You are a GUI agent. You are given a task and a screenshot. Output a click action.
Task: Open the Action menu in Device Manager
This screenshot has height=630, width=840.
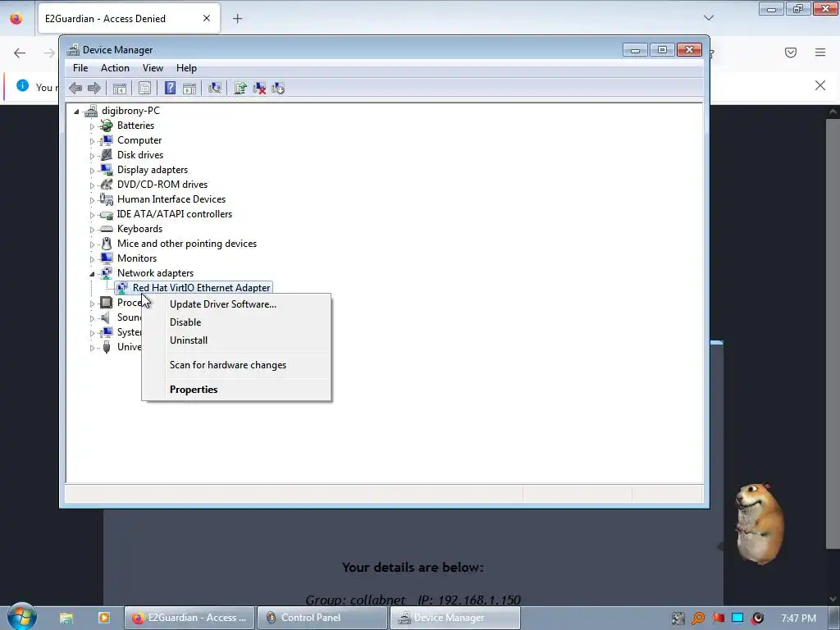tap(115, 68)
